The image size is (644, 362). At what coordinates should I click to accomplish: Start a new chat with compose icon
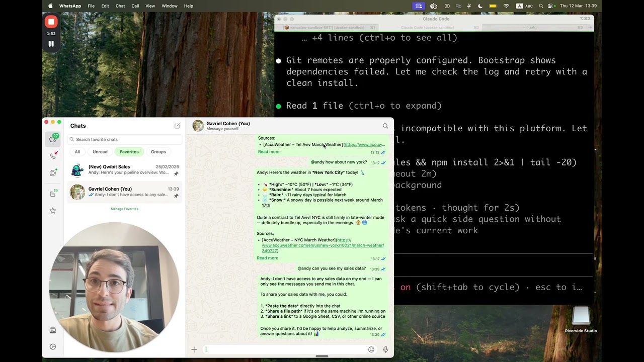(177, 126)
